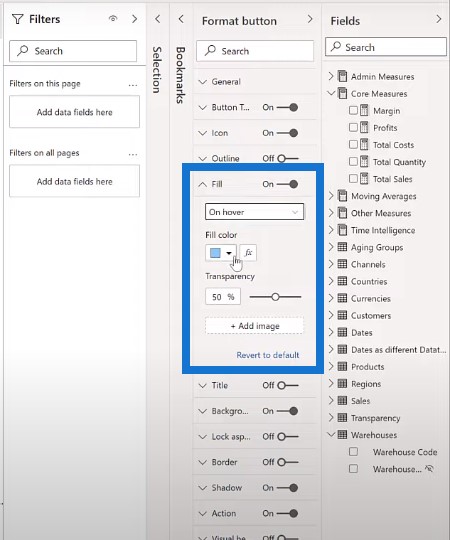Collapse the Fill section chevron
Screen dimensions: 450x540
tap(202, 184)
